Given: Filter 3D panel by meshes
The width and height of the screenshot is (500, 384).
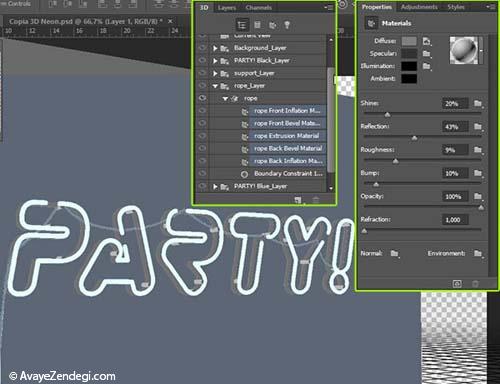Looking at the screenshot, I should [x=257, y=25].
